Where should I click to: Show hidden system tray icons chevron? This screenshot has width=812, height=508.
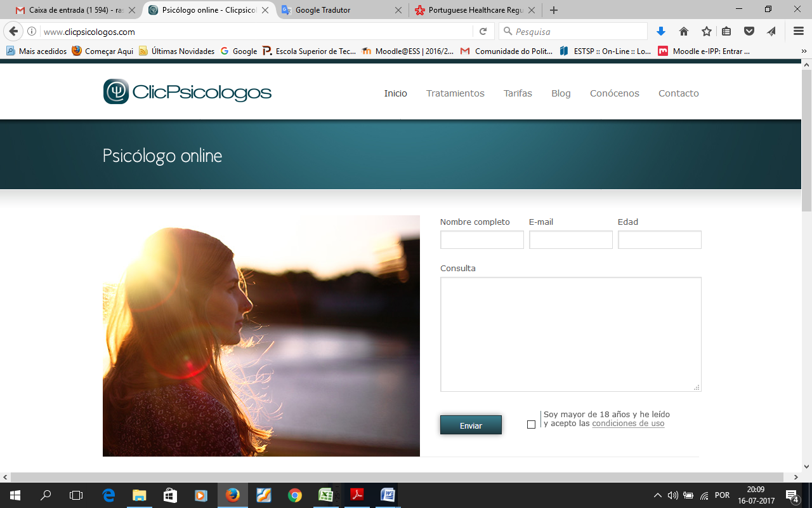[658, 495]
